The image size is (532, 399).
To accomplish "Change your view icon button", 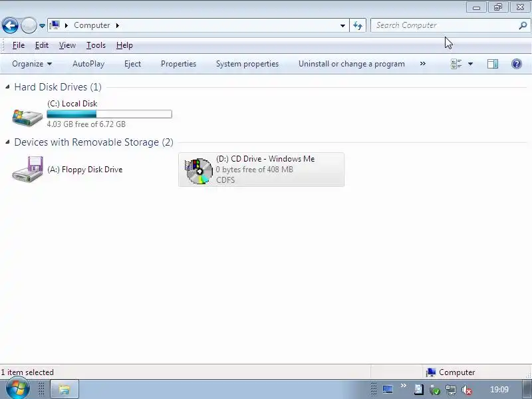I will (456, 64).
